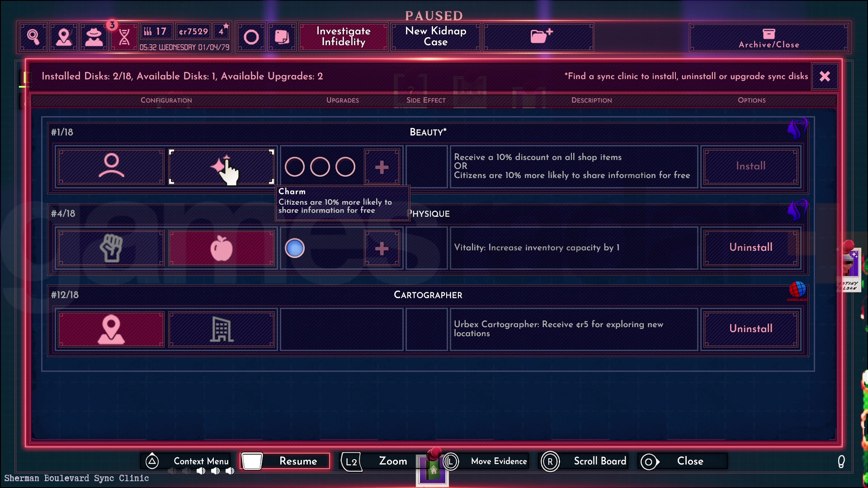Switch to the Side Effect tab
The height and width of the screenshot is (488, 868).
coord(426,99)
